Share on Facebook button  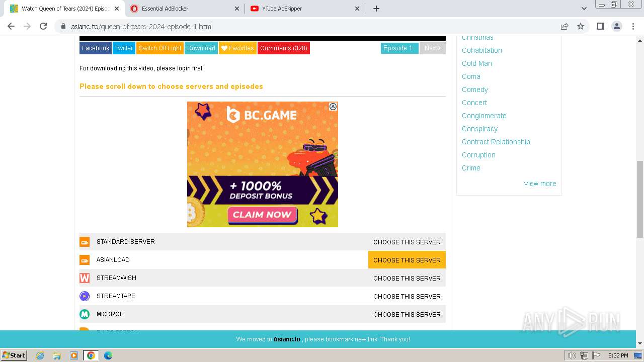coord(96,48)
